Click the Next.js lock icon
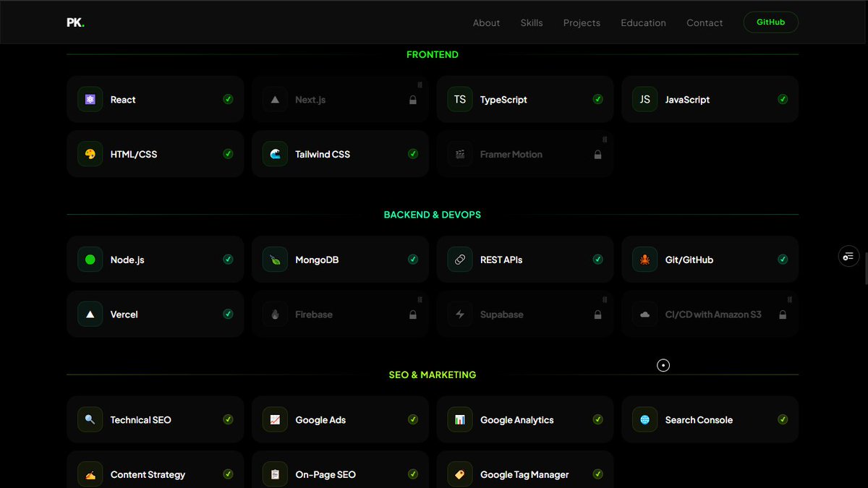This screenshot has height=488, width=868. click(x=413, y=100)
